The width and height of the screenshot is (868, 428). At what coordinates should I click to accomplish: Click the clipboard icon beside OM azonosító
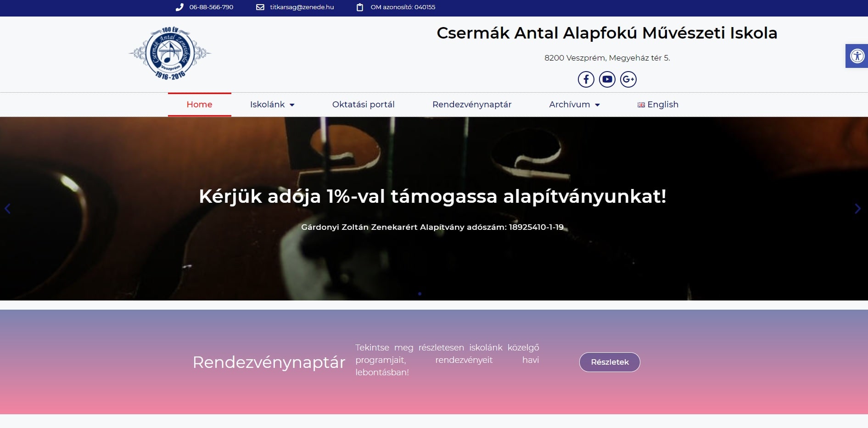point(360,7)
